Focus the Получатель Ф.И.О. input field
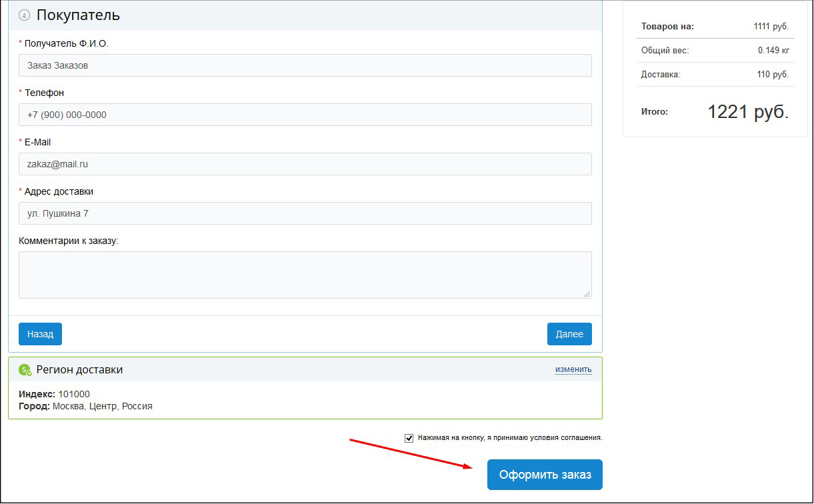Image resolution: width=814 pixels, height=504 pixels. tap(305, 65)
